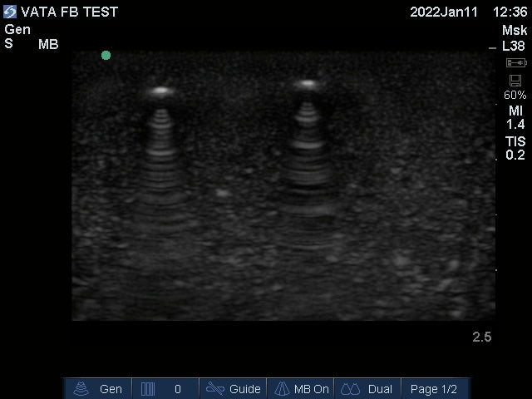Screen dimensions: 532x399
Task: Click the VATA FB TEST patient name
Action: click(69, 12)
